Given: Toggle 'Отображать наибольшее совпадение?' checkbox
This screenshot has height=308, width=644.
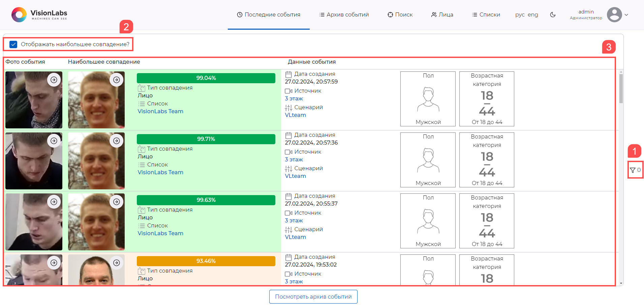Looking at the screenshot, I should point(13,44).
